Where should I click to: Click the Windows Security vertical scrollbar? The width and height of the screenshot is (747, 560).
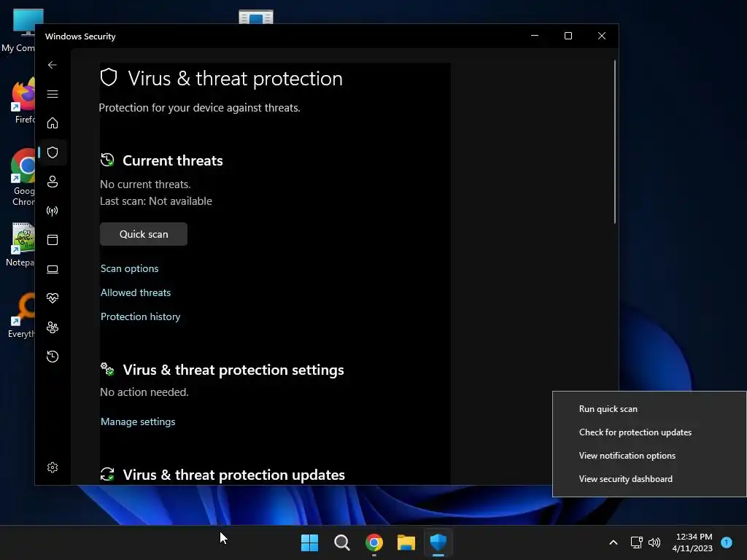[x=614, y=141]
